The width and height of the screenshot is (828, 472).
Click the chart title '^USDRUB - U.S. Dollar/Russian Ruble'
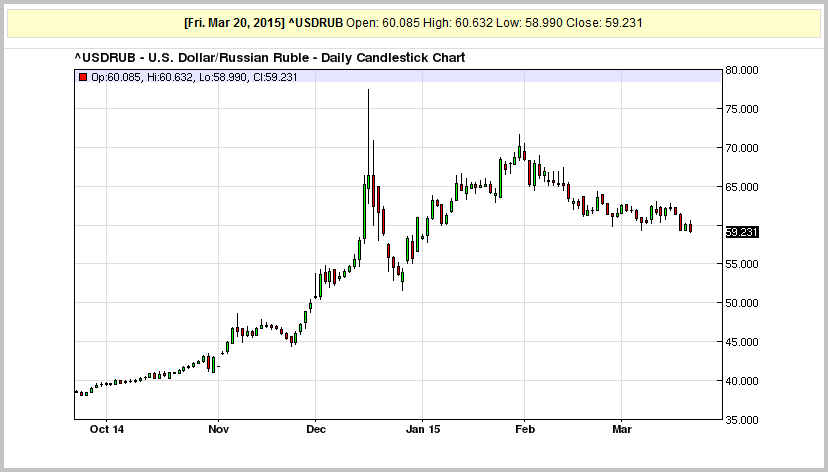click(191, 58)
